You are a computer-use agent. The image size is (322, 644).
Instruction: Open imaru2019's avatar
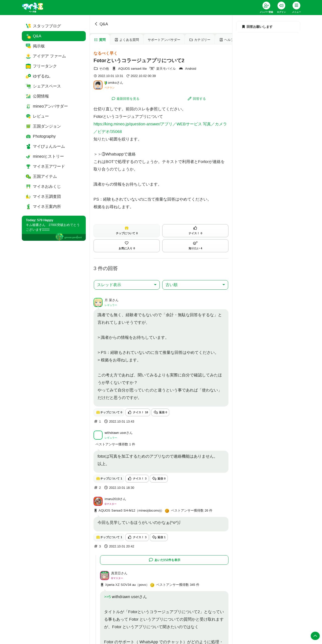98,501
